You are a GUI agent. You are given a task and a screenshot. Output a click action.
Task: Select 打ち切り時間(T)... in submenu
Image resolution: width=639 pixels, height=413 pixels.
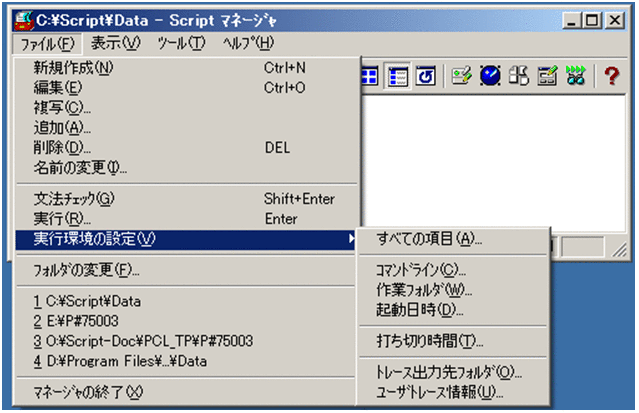pyautogui.click(x=453, y=341)
